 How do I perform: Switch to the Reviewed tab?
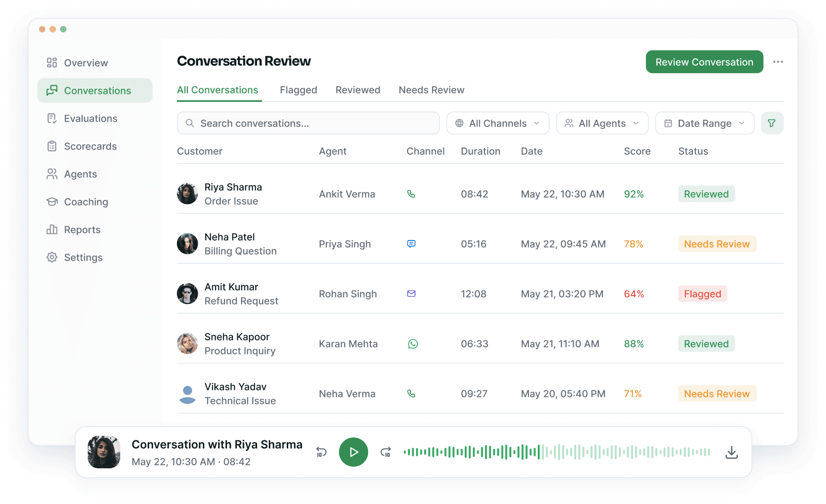pos(358,90)
